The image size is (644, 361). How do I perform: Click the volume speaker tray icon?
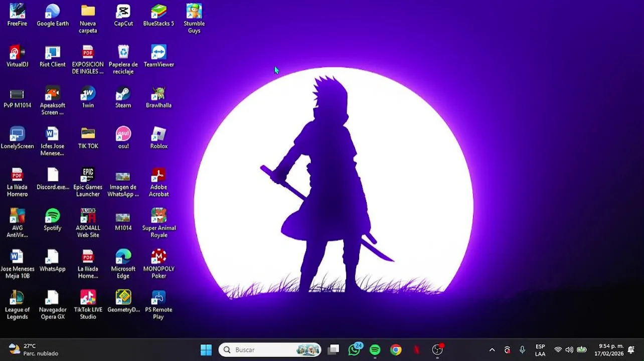click(x=569, y=350)
